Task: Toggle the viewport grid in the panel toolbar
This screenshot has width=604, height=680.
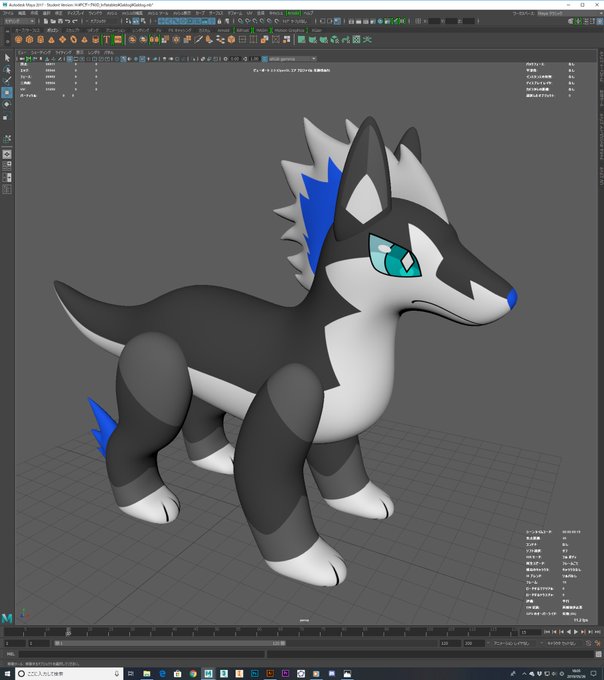Action: (69, 59)
